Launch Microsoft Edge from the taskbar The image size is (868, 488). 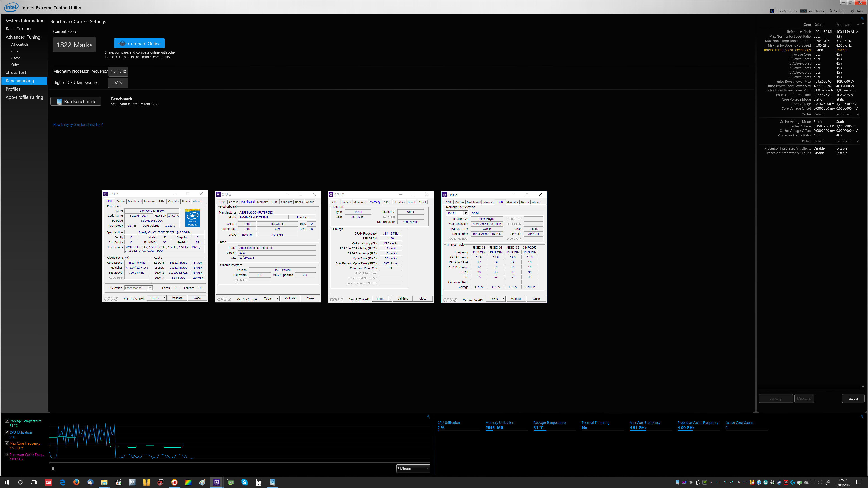62,482
